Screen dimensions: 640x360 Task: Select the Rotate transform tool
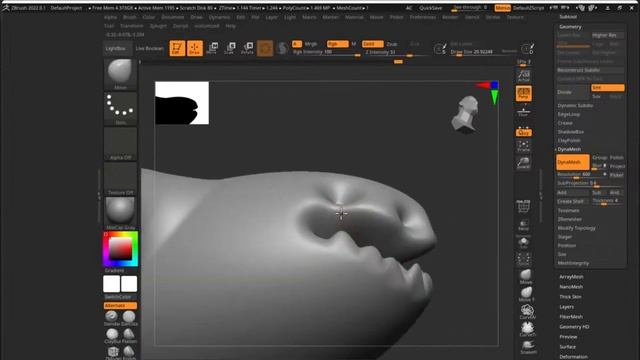[x=247, y=48]
